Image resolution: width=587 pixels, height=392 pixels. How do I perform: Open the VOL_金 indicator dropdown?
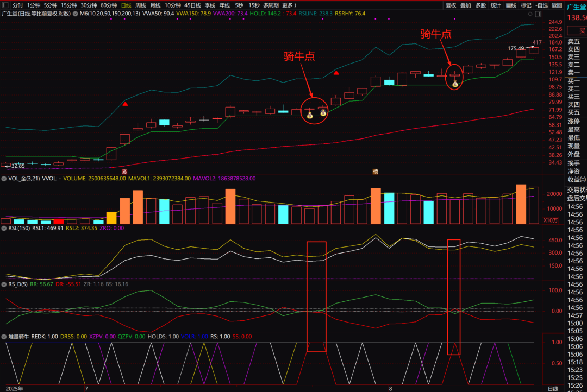point(4,179)
